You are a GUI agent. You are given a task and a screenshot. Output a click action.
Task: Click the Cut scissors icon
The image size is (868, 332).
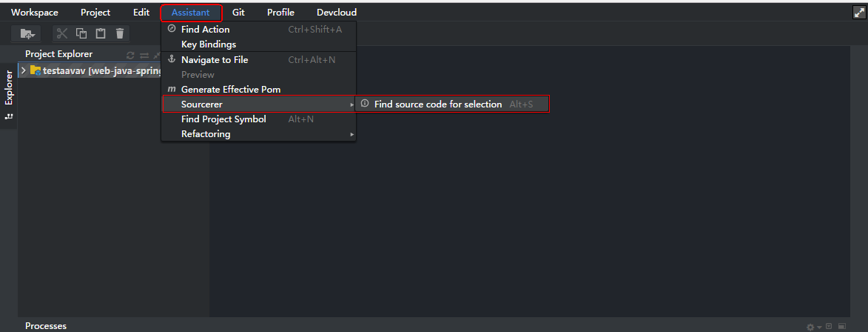62,33
